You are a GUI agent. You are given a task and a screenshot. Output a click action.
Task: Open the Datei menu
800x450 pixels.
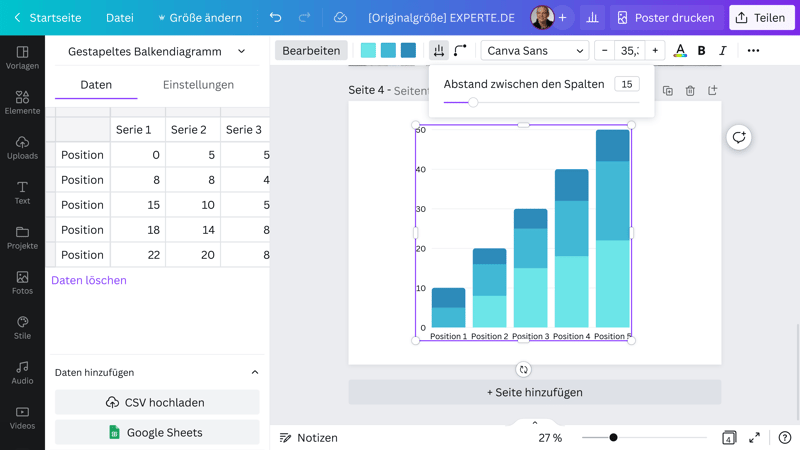[x=119, y=18]
